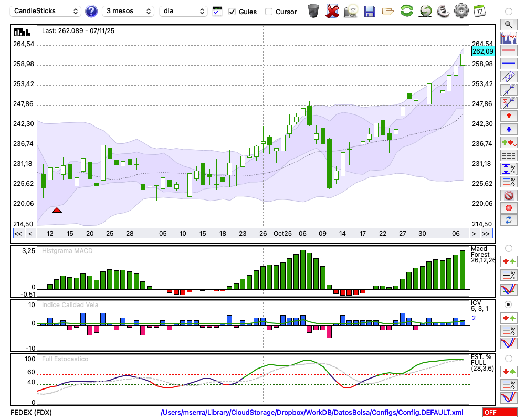Select the MACD panel radio button
Viewport: 525px width, 420px height.
pyautogui.click(x=509, y=248)
